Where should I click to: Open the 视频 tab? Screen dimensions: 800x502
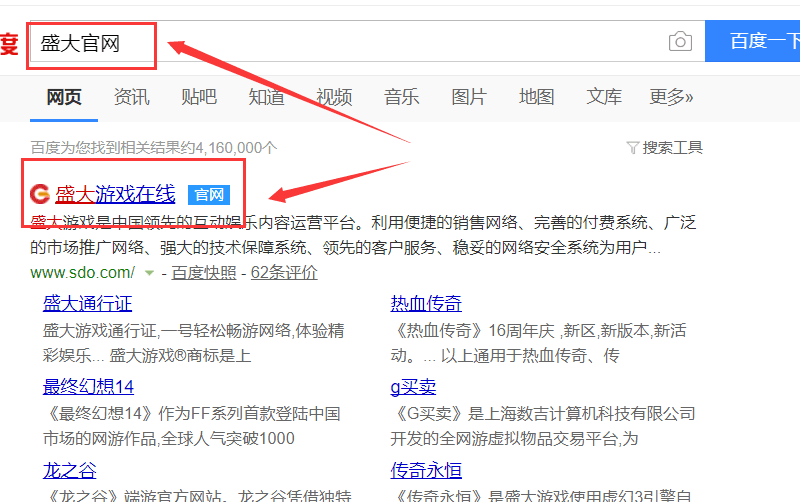(334, 97)
